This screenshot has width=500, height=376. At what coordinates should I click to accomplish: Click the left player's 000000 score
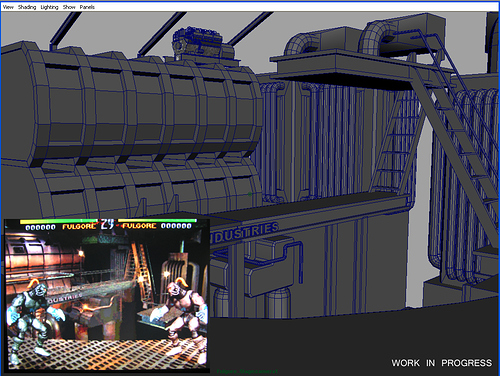[40, 227]
